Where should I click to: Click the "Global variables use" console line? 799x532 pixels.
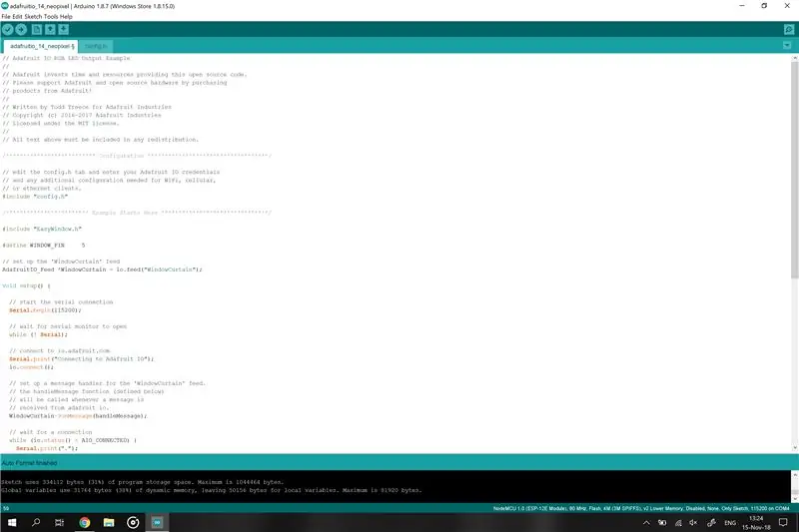coord(212,490)
